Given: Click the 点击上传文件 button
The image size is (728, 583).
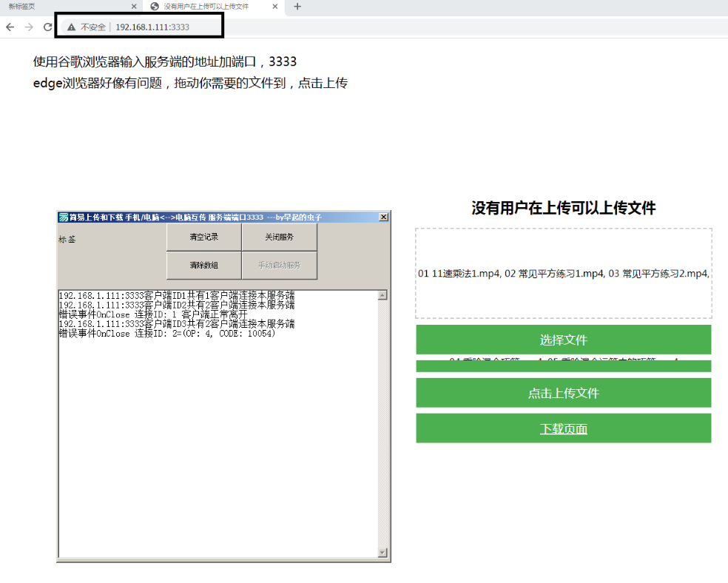Looking at the screenshot, I should tap(563, 392).
